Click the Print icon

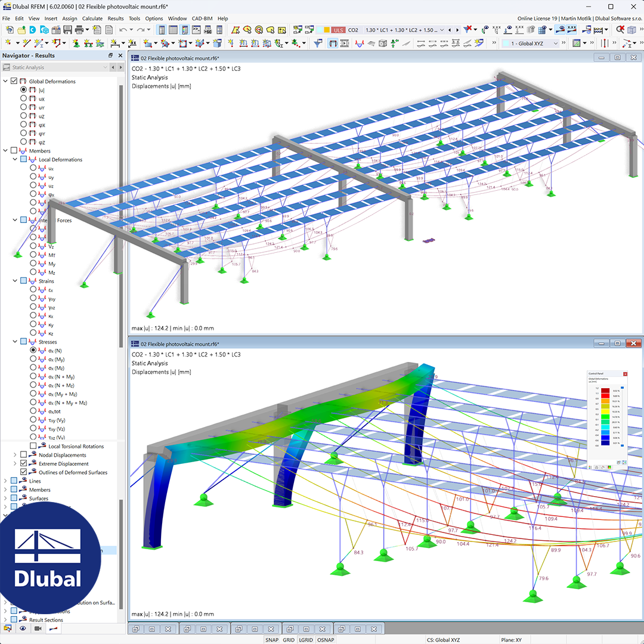[79, 30]
